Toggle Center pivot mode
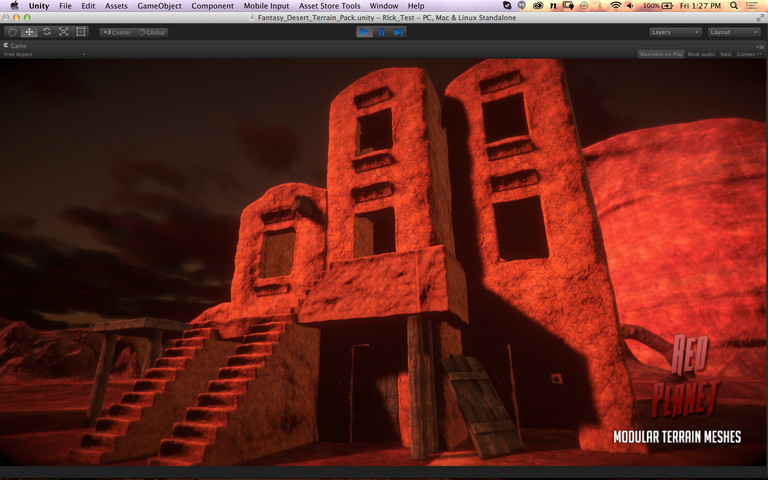This screenshot has width=768, height=480. click(x=117, y=32)
